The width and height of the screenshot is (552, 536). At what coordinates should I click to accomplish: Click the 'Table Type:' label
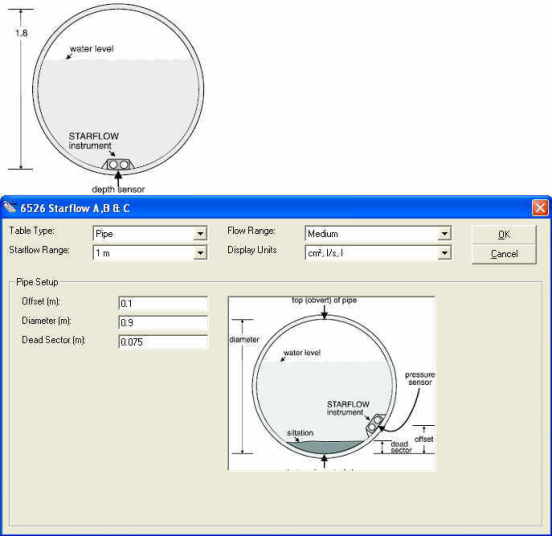[32, 231]
